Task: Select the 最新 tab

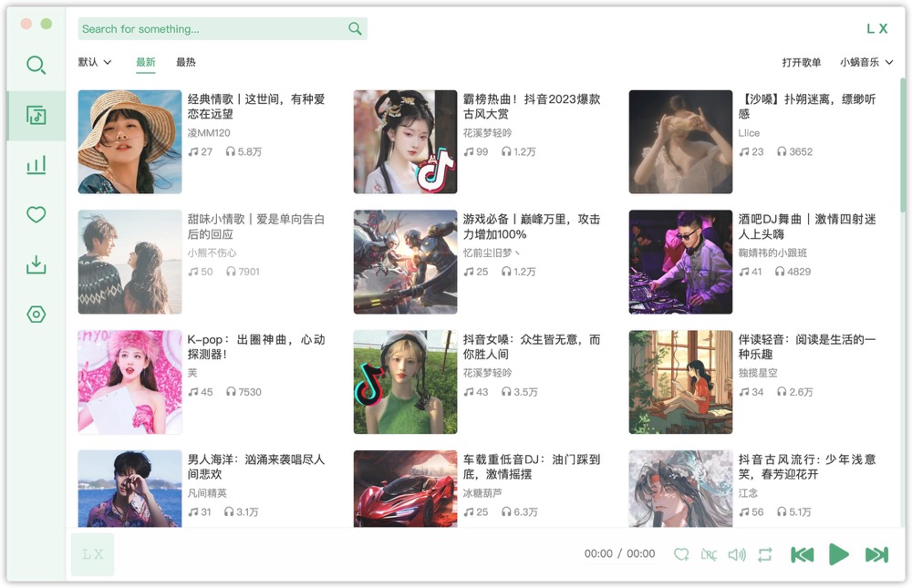Action: coord(146,62)
